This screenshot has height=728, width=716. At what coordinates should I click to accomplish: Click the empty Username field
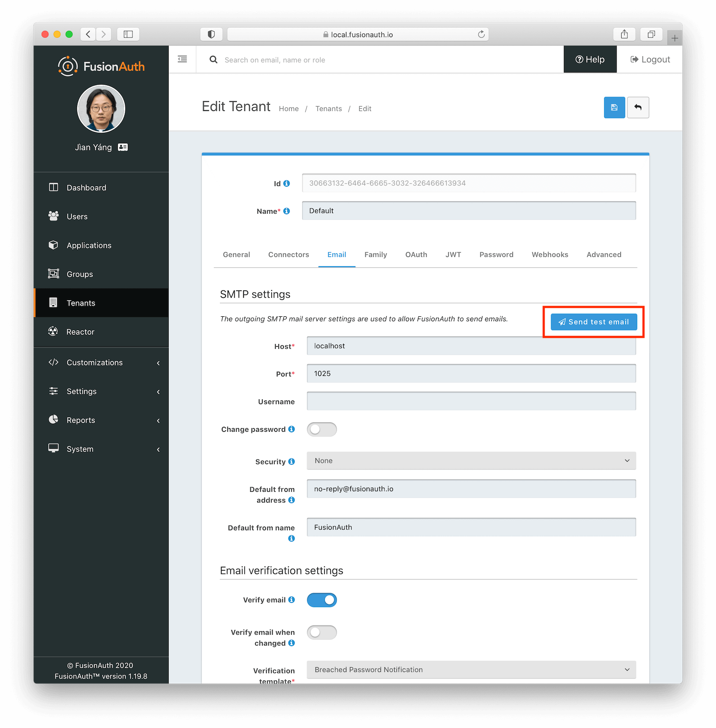tap(471, 401)
